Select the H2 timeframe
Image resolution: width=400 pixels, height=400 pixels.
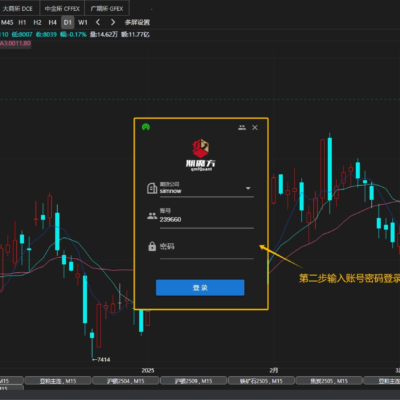(37, 22)
